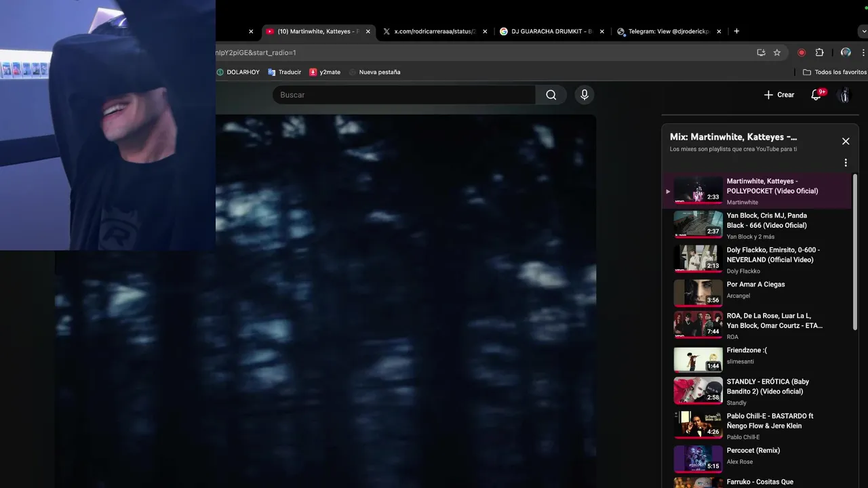This screenshot has height=488, width=868.
Task: Open the STANDLY ERÓTICA video thumbnail
Action: pyautogui.click(x=698, y=390)
